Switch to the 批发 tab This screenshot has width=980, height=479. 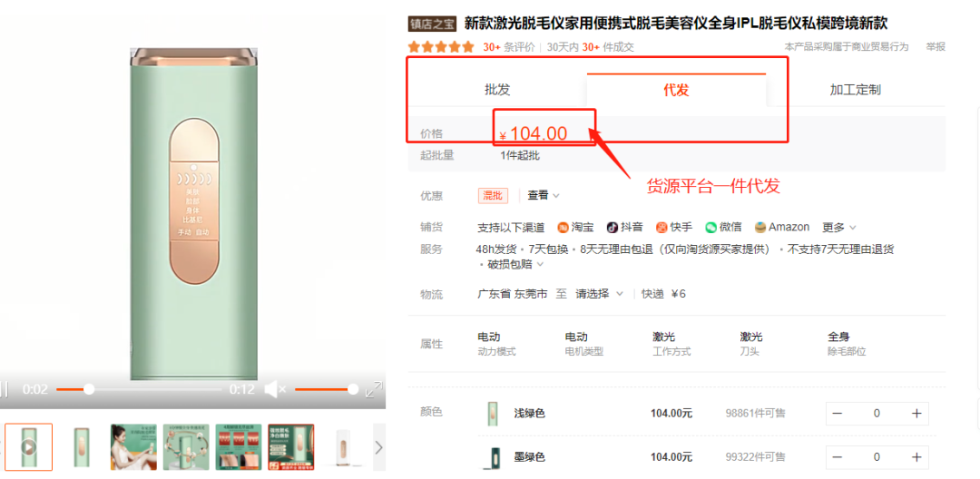coord(497,89)
